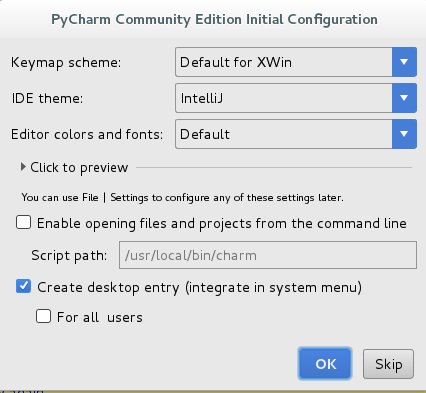Click the PyCharm Initial Configuration title

[x=214, y=20]
